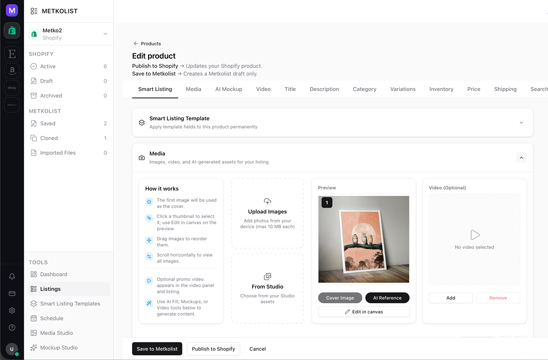Click Edit in canvas button
This screenshot has height=360, width=548.
(363, 312)
